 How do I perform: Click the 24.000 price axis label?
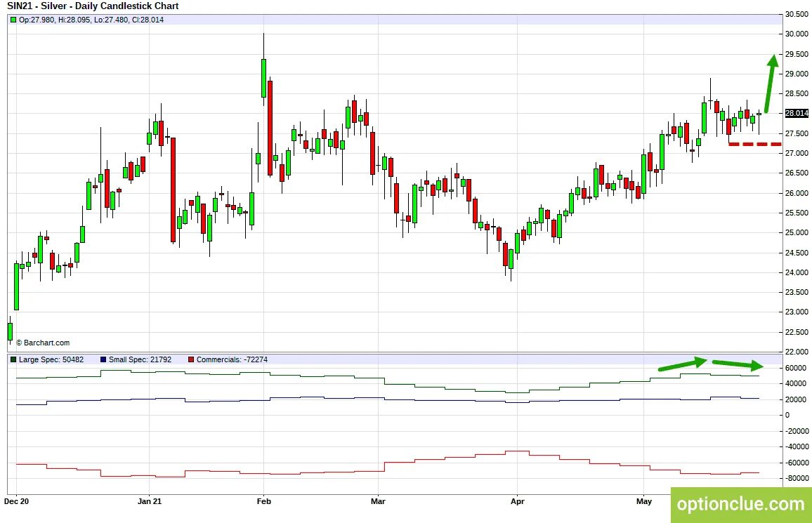797,272
